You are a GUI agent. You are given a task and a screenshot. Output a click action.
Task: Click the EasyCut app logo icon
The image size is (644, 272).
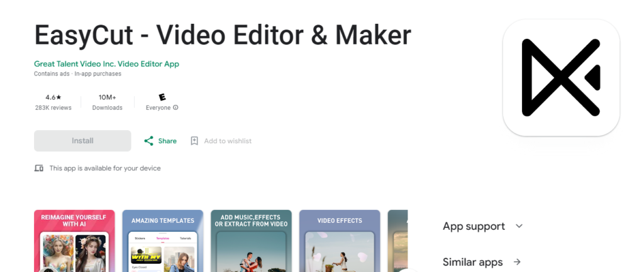pyautogui.click(x=561, y=77)
